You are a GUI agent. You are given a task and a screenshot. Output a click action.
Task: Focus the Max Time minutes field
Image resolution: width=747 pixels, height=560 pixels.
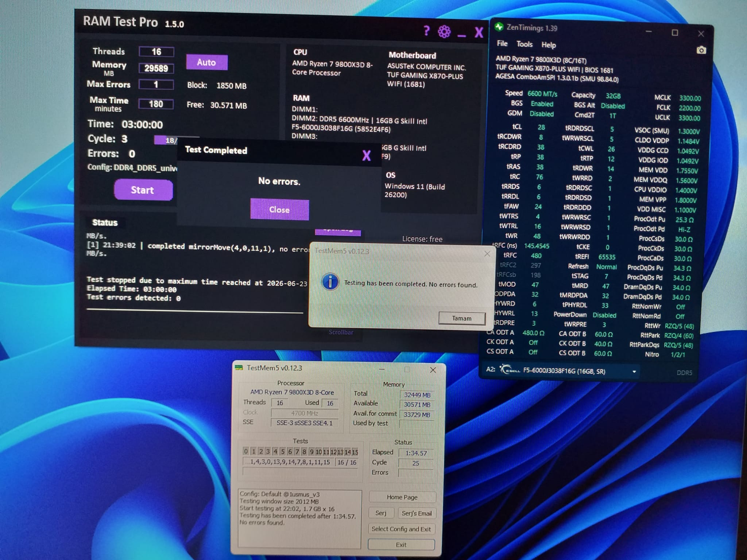(156, 104)
